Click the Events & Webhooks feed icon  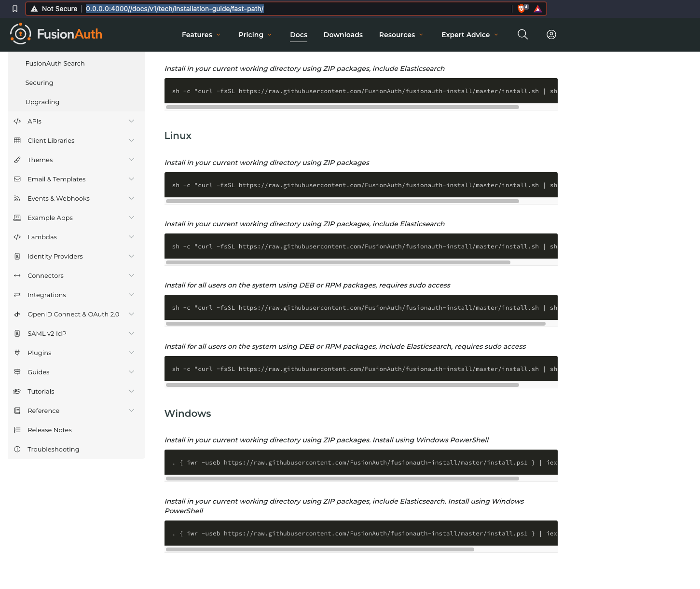tap(17, 198)
